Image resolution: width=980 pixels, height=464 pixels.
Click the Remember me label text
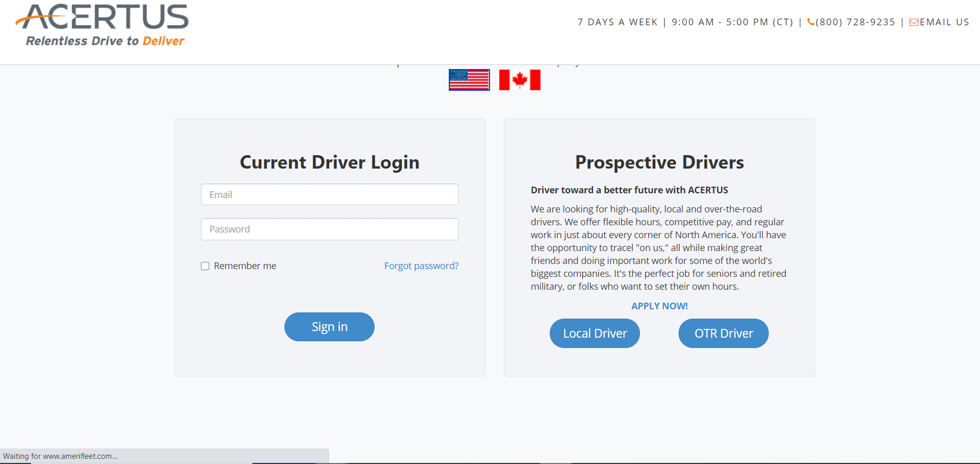coord(245,266)
